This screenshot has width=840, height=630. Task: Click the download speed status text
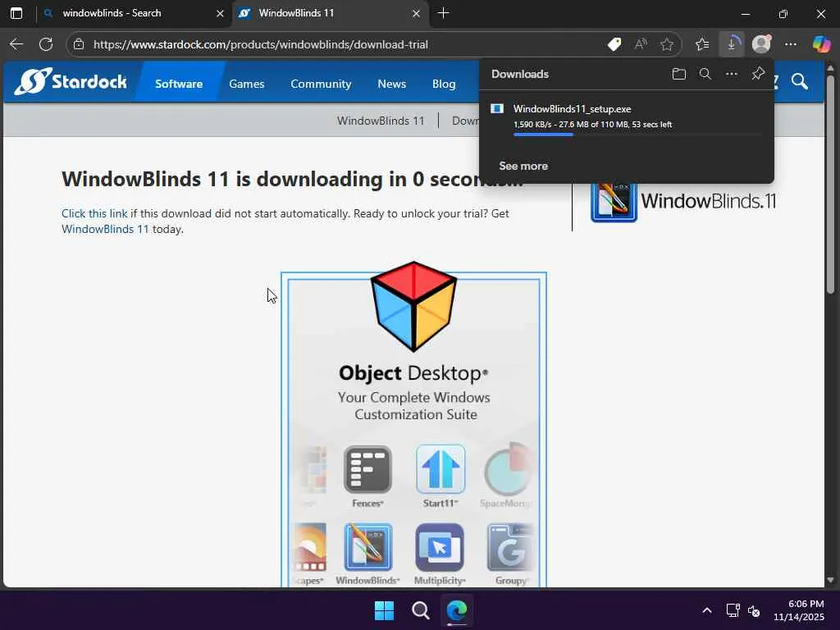click(x=592, y=125)
